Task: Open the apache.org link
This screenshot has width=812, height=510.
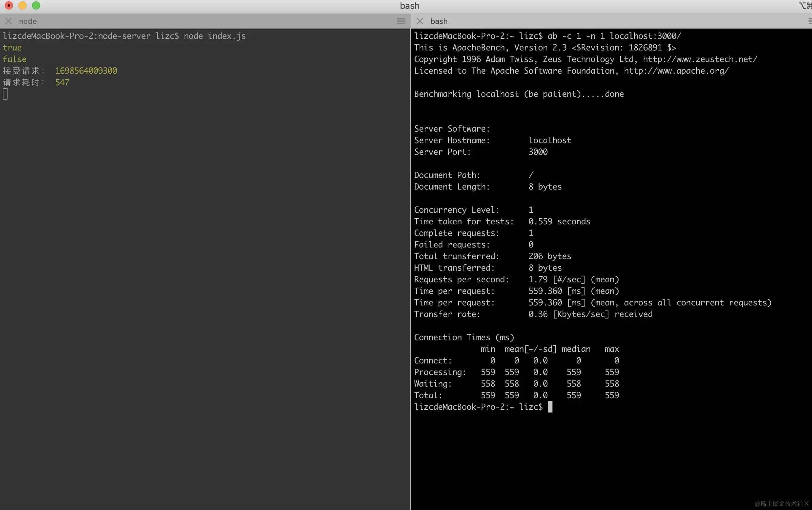Action: [675, 71]
